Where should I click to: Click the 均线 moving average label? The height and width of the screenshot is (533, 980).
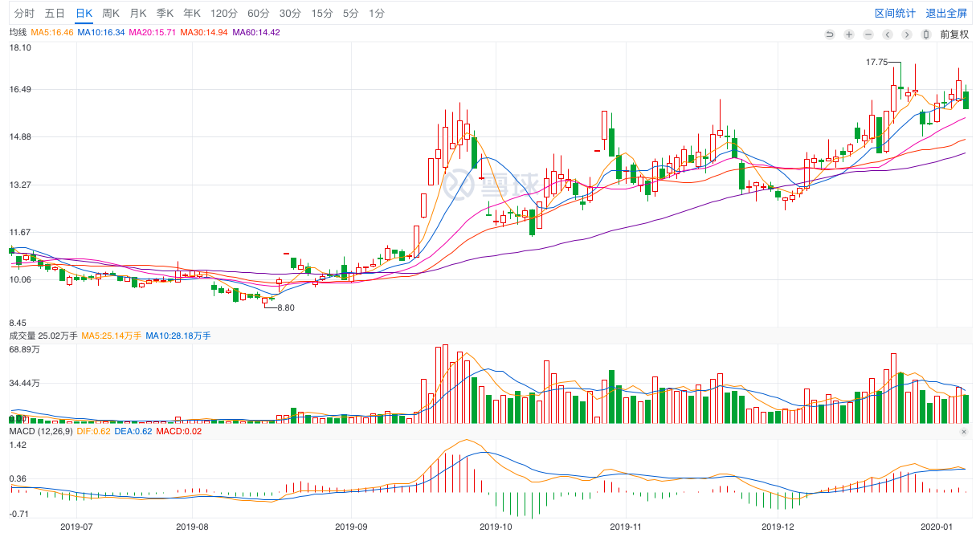tap(18, 32)
